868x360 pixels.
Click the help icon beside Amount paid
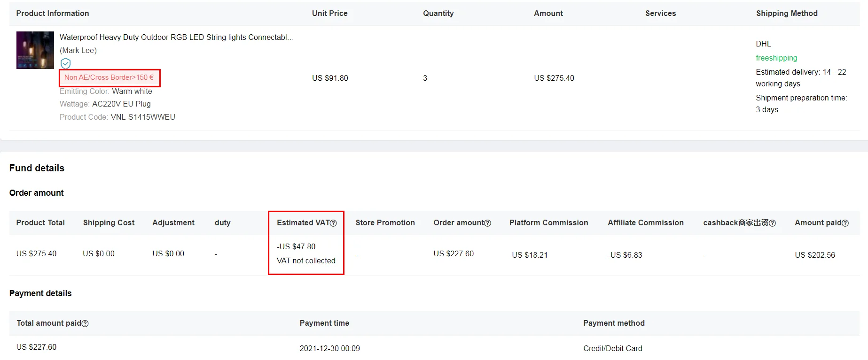[x=845, y=223]
